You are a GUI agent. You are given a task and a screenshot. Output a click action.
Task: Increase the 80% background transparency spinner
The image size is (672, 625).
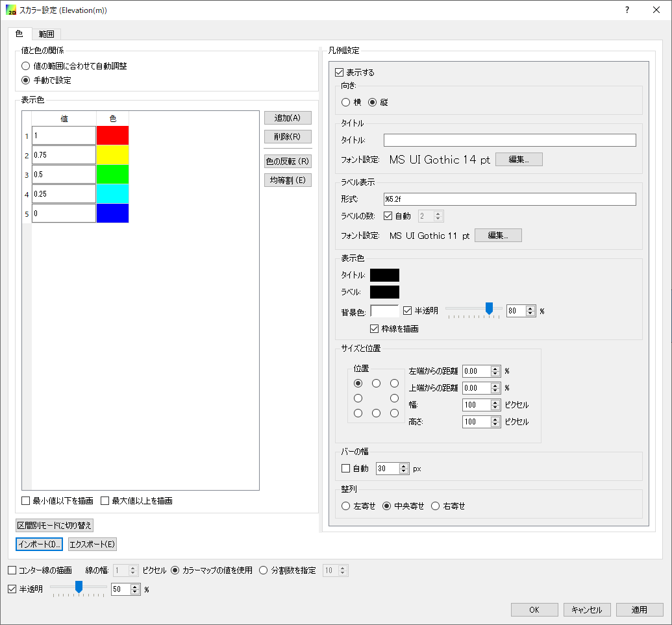pyautogui.click(x=530, y=308)
